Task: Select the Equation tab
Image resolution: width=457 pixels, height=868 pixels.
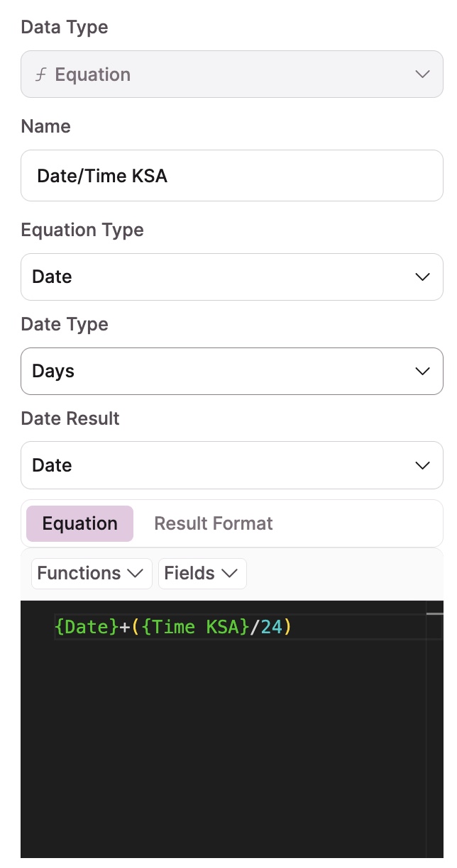Action: (79, 524)
